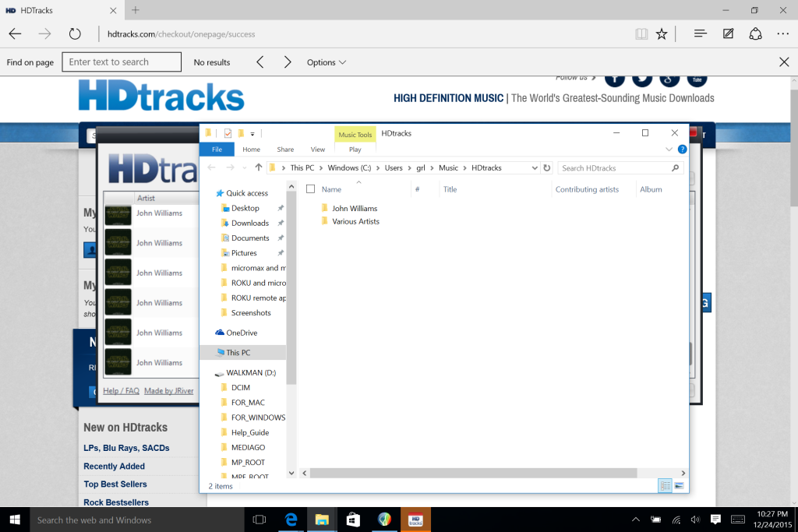Open HDtracks downloader taskbar icon
Screen dimensions: 798x532
pos(416,520)
